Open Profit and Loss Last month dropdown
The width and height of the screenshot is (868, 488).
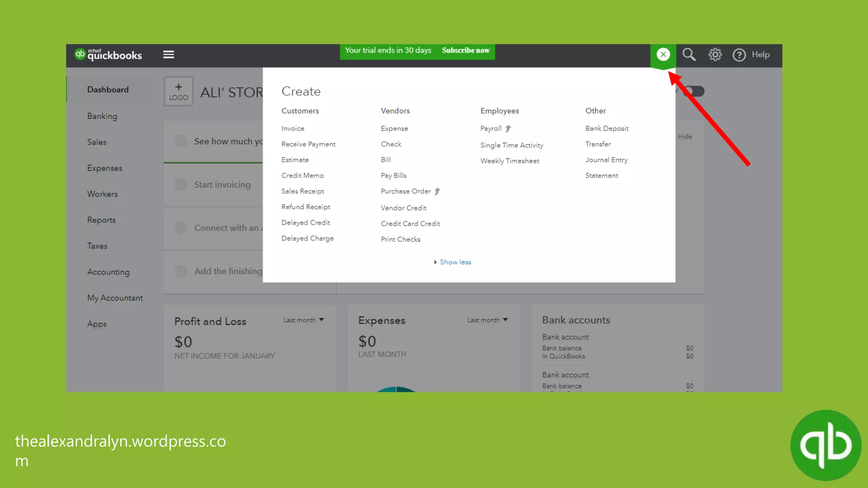tap(303, 320)
